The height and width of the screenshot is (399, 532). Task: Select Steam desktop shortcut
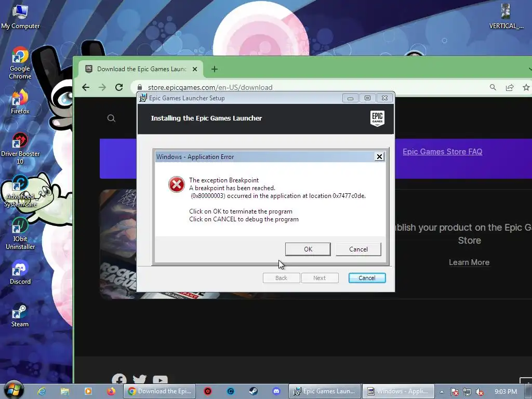tap(20, 315)
